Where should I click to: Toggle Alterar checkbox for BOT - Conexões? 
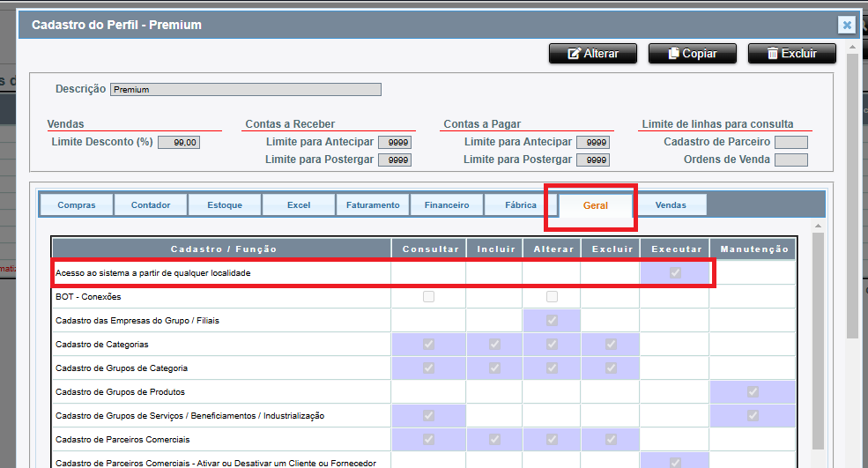tap(552, 297)
